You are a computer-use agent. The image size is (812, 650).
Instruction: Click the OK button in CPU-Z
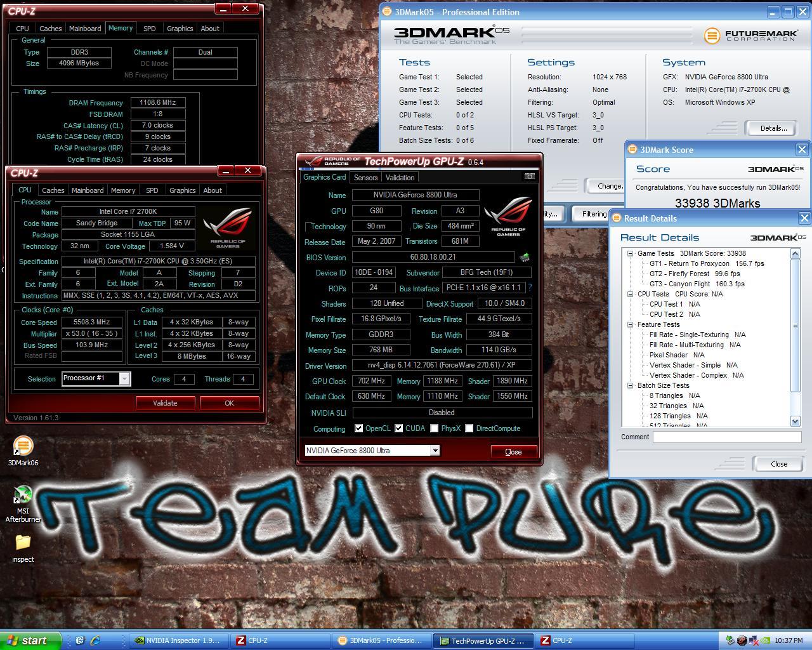coord(229,403)
